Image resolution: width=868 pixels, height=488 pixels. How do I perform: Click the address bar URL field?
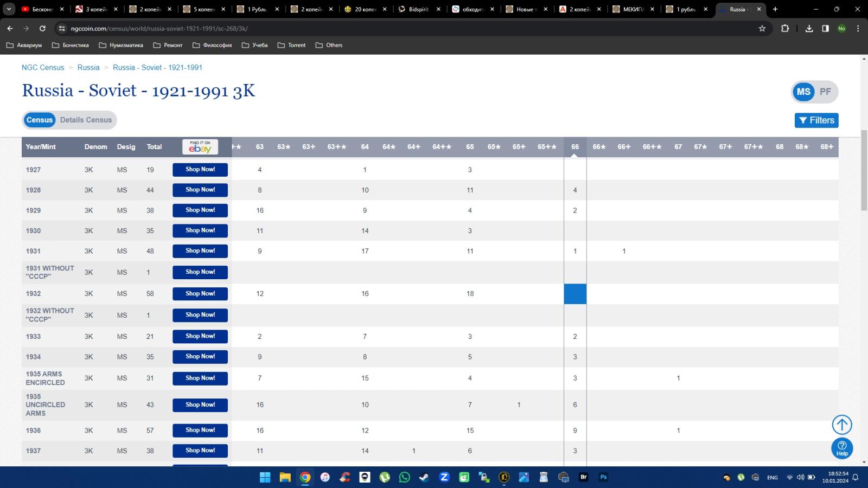click(407, 28)
